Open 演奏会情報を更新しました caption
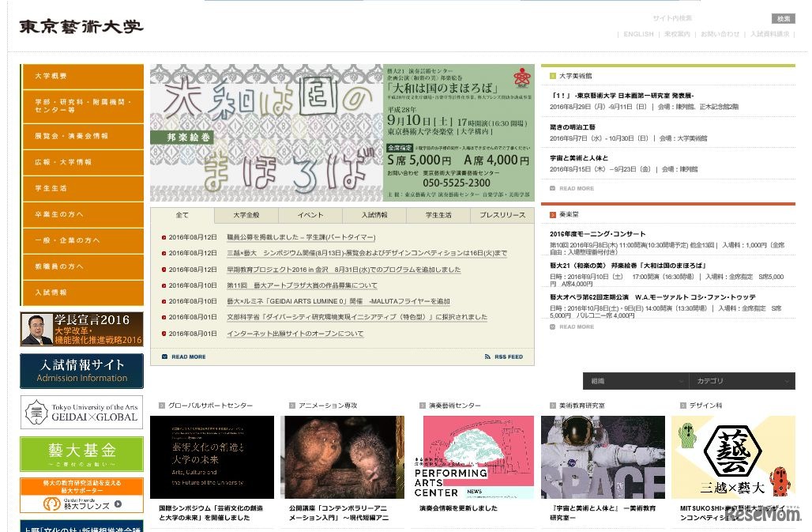The height and width of the screenshot is (532, 812). pos(458,508)
